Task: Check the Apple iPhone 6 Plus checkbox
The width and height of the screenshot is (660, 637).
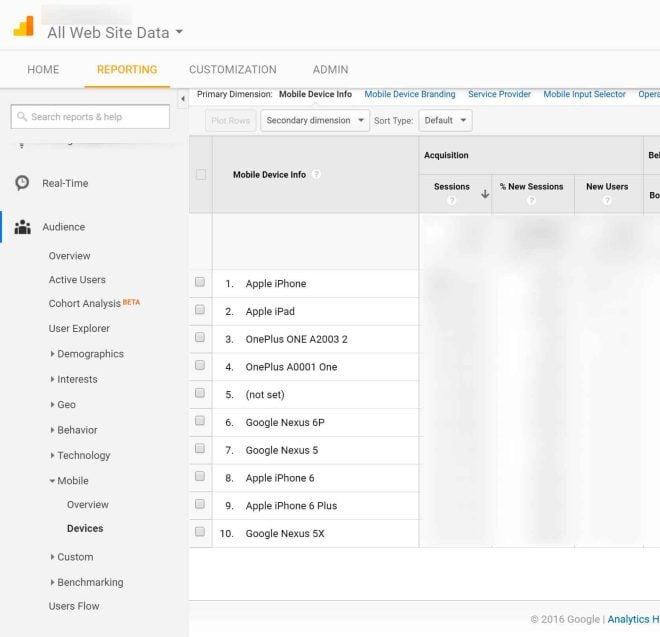Action: pyautogui.click(x=200, y=504)
